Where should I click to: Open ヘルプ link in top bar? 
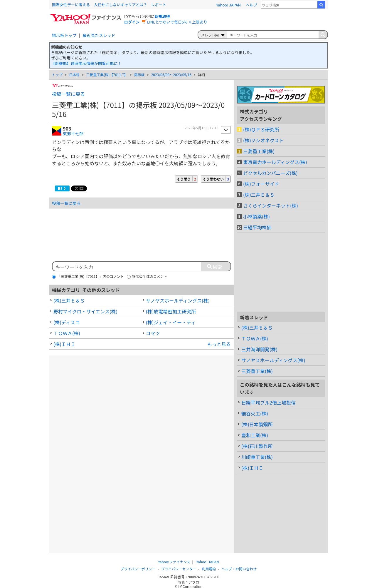coord(251,5)
